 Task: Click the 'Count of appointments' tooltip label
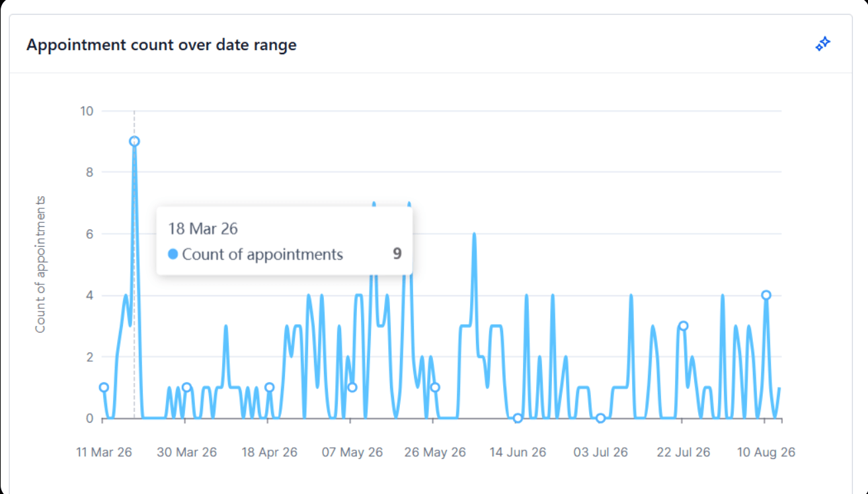click(262, 254)
